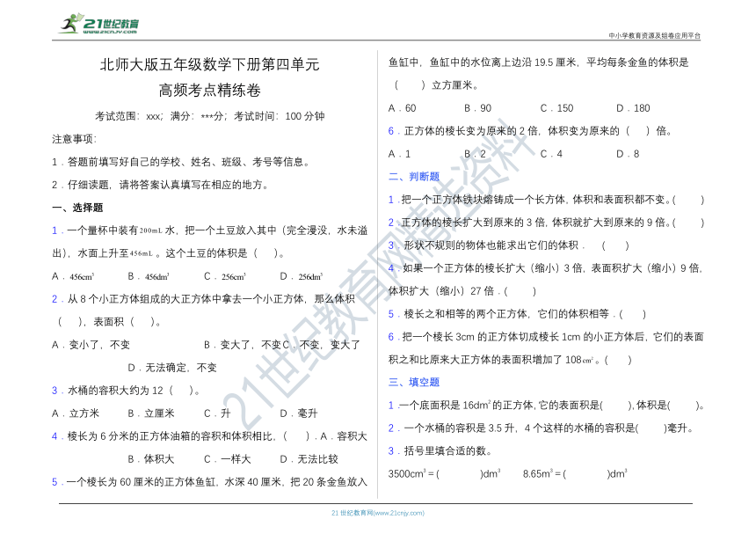
Task: Choose option C．一样大
Action: [x=227, y=459]
